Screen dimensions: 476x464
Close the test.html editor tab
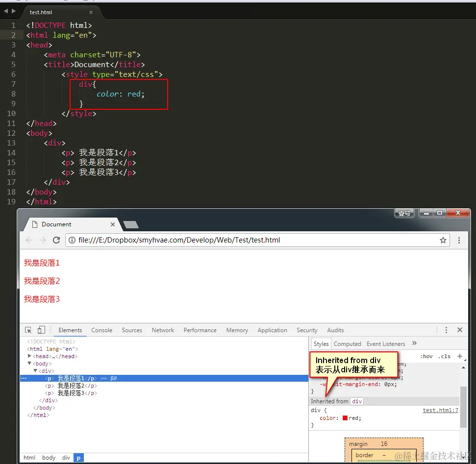click(x=91, y=12)
